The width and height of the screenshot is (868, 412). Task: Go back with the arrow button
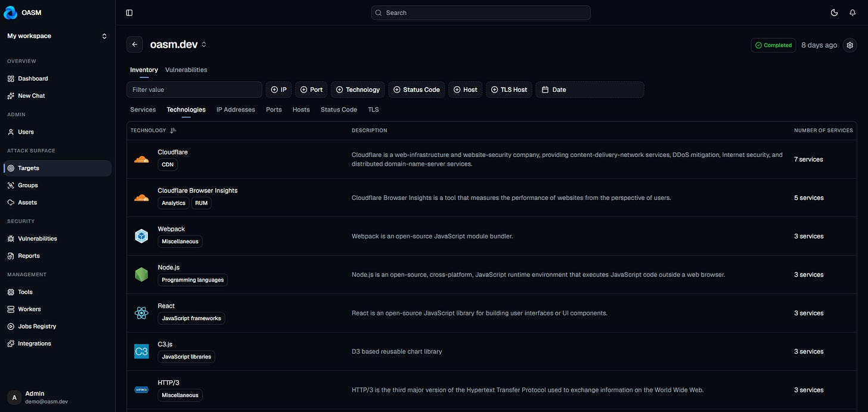(135, 45)
